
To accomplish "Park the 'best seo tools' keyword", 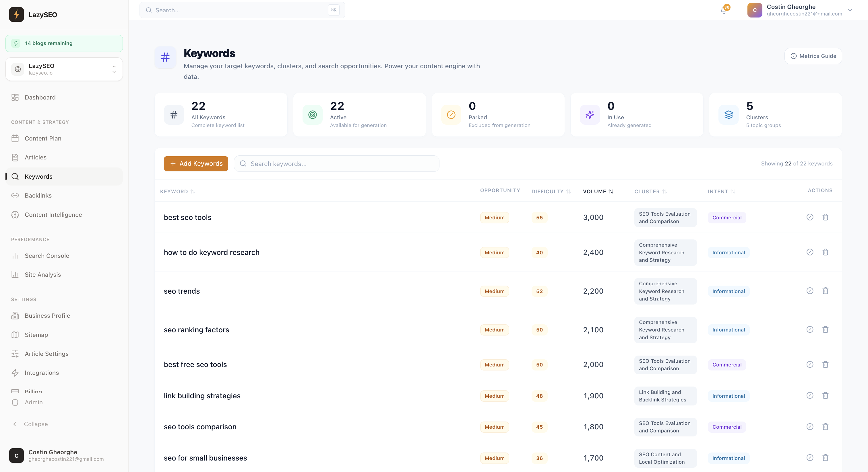I will tap(810, 217).
